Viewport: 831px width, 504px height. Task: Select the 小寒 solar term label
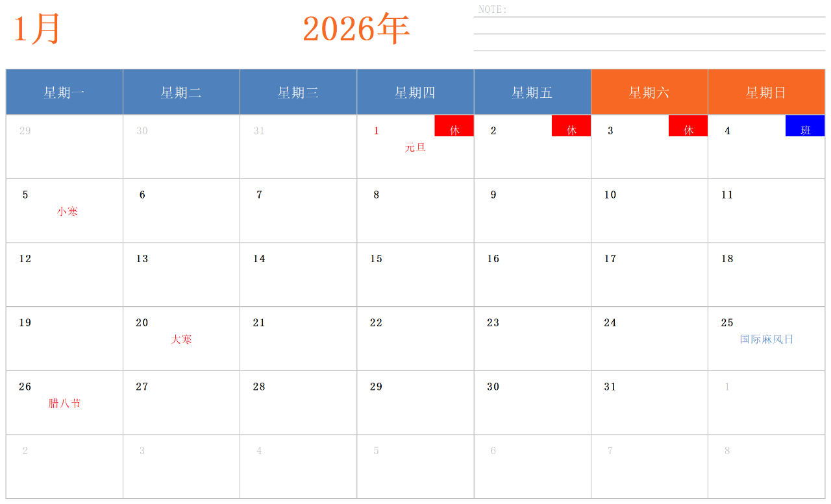[x=67, y=211]
